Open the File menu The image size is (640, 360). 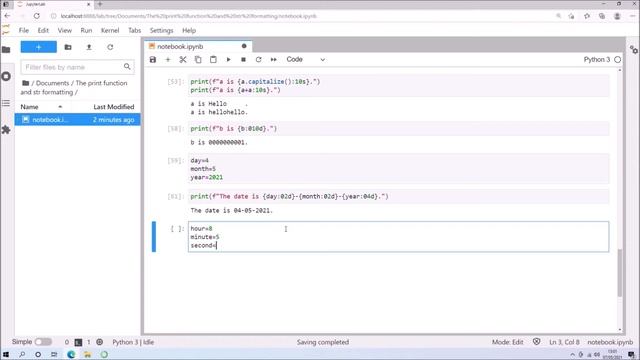point(24,31)
